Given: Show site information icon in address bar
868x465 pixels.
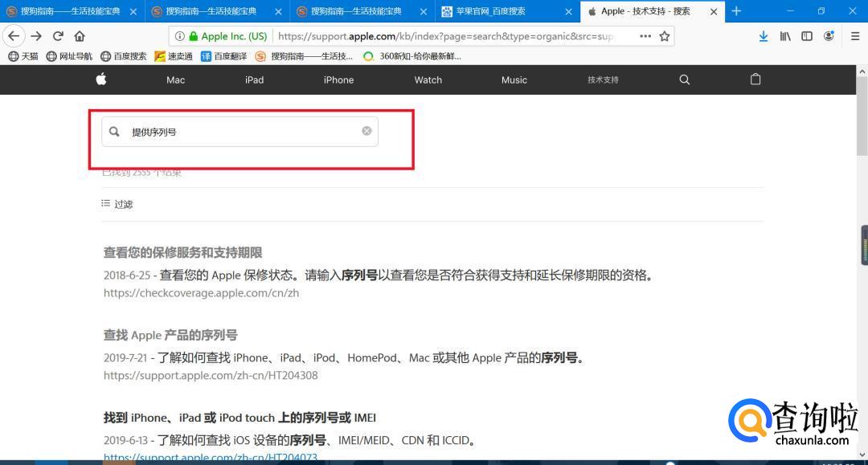Looking at the screenshot, I should pos(179,36).
